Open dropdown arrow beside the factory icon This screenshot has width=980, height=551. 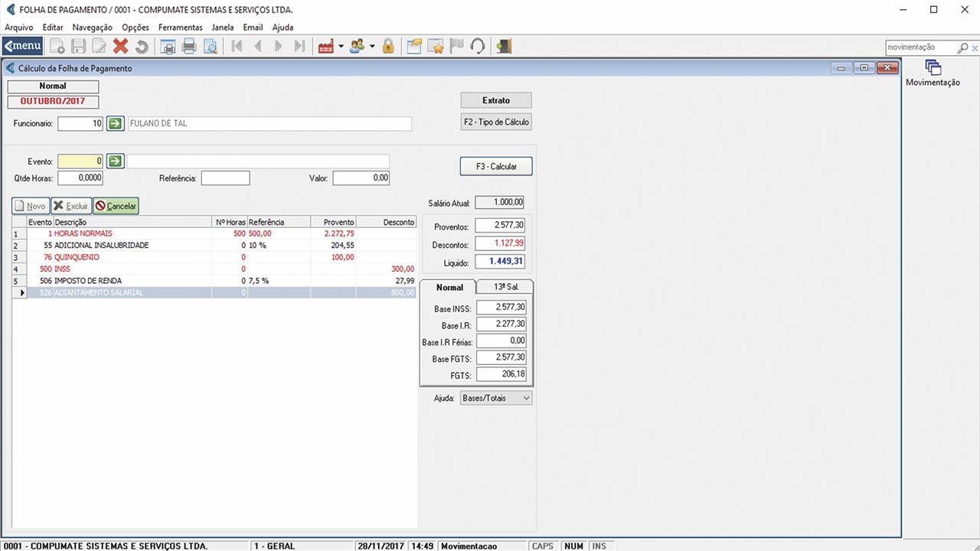click(341, 47)
